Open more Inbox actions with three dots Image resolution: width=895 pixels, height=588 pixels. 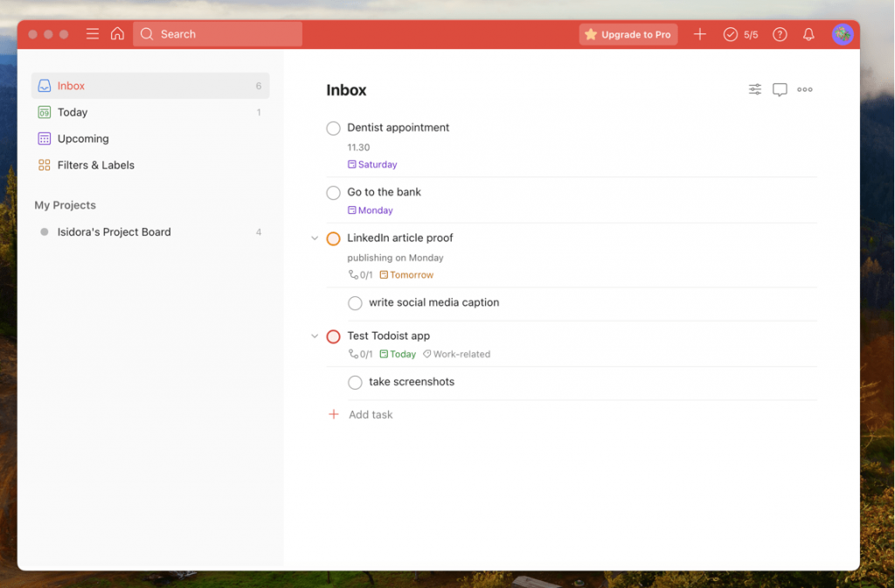804,89
